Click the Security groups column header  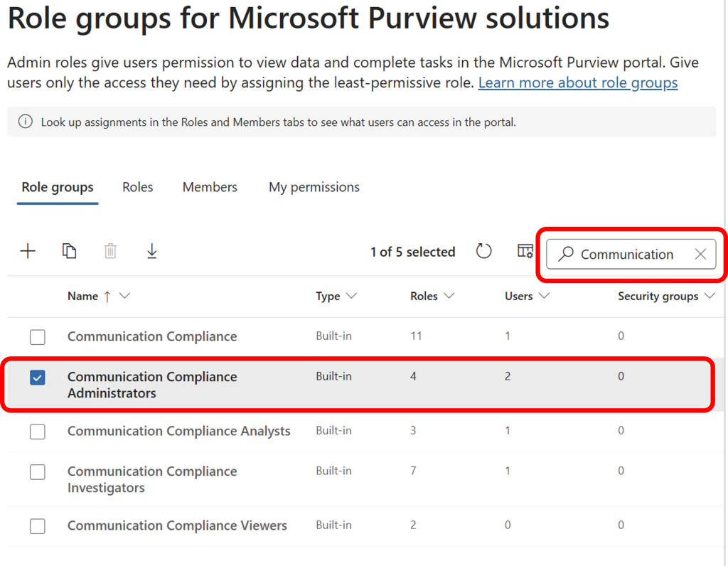(x=658, y=297)
